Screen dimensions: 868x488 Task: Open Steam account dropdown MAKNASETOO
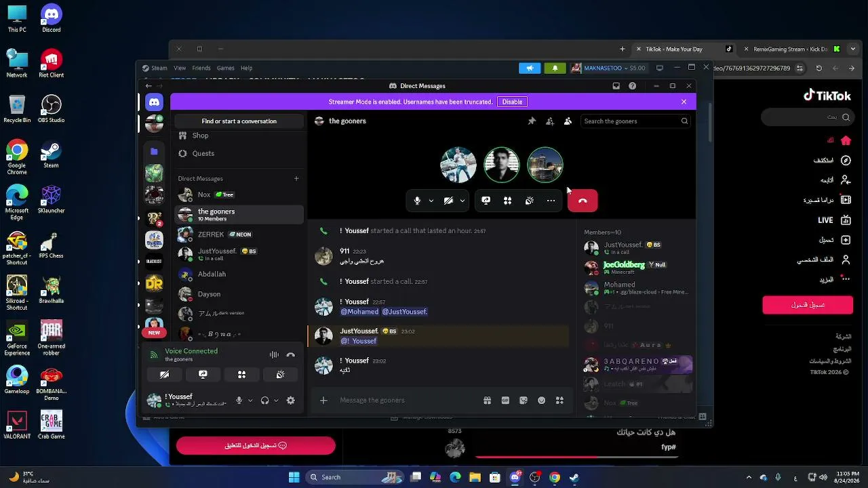point(608,68)
